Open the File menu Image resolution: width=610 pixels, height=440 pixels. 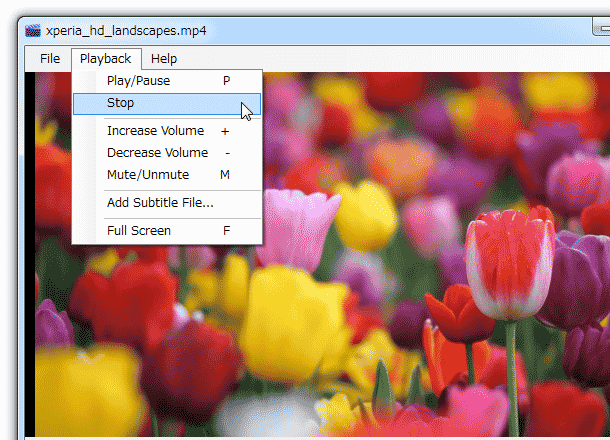50,59
